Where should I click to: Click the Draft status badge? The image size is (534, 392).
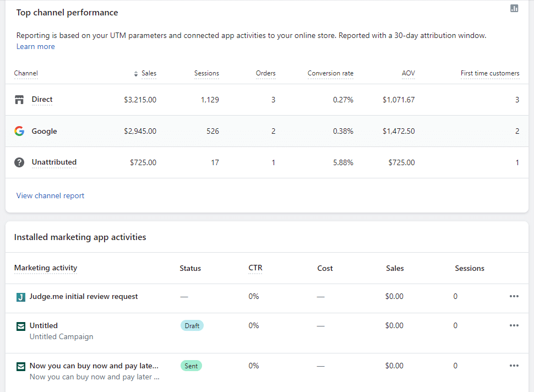tap(192, 325)
